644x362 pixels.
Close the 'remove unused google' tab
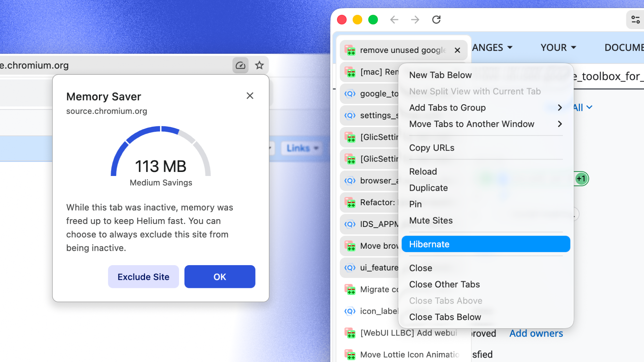tap(457, 50)
